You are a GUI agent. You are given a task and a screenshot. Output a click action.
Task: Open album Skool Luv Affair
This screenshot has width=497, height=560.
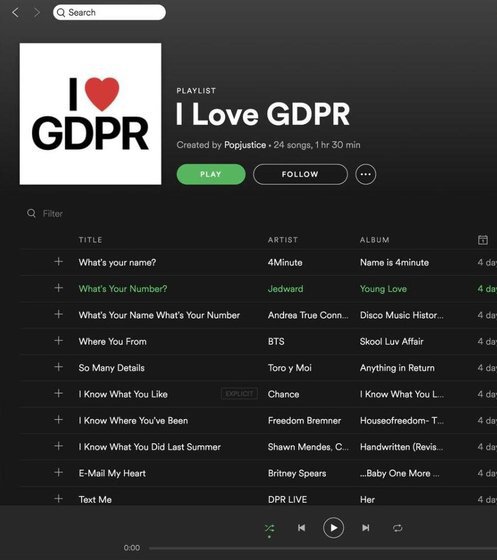391,341
